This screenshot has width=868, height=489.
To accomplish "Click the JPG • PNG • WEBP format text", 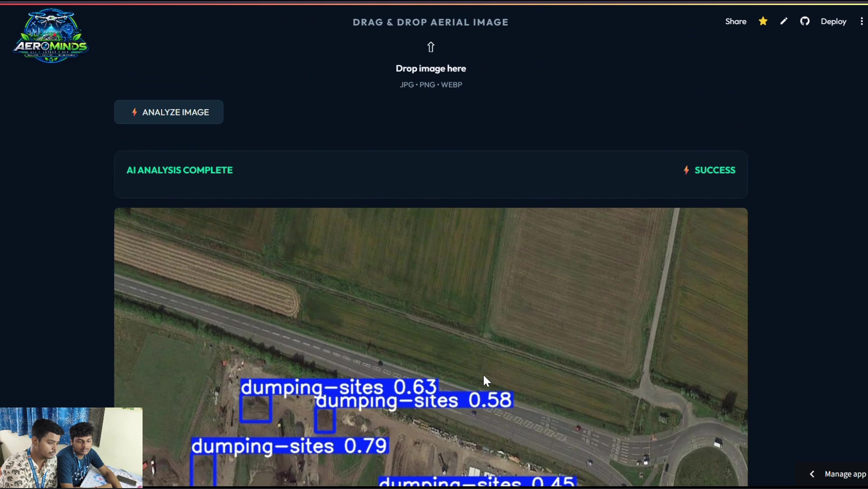I will coord(431,85).
